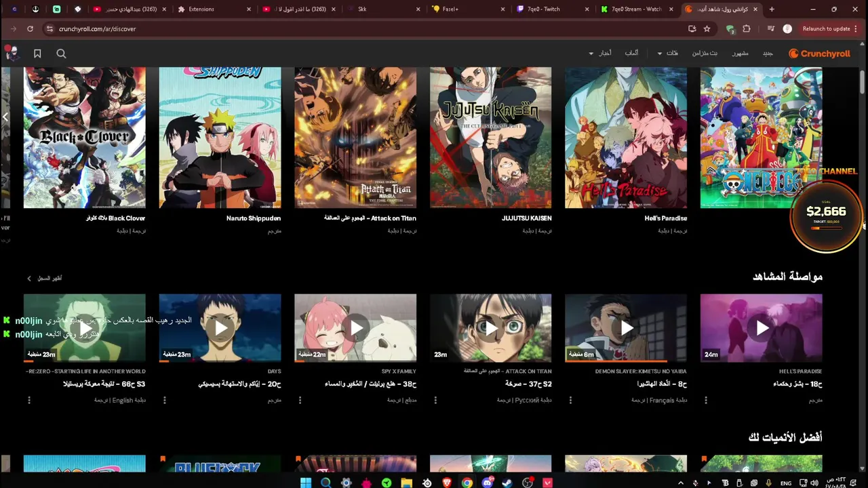Click the $2,666 donation goal widget

[x=826, y=216]
